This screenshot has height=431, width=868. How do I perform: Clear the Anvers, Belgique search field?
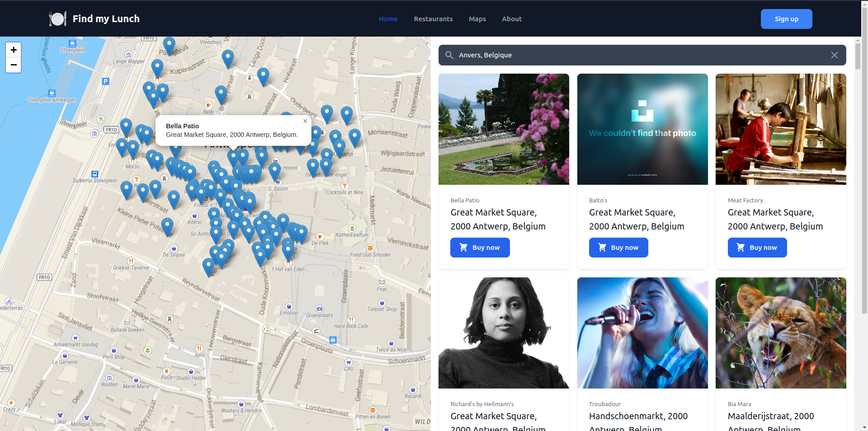[x=835, y=55]
